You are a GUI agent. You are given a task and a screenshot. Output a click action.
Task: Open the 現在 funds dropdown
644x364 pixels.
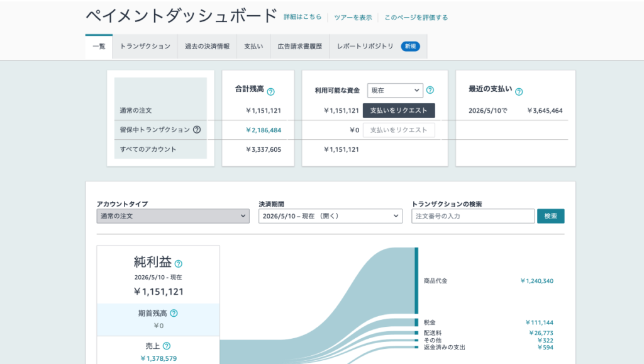click(395, 90)
